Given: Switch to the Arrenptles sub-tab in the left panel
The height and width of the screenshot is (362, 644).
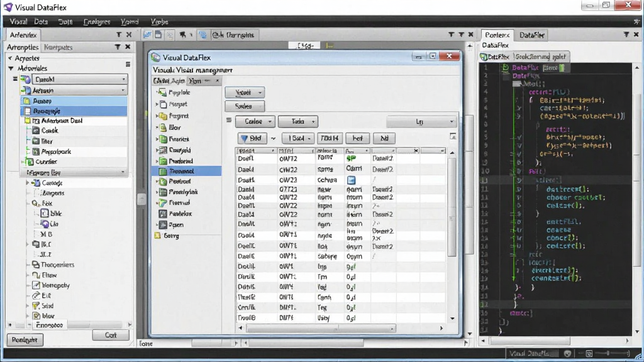Looking at the screenshot, I should click(23, 47).
